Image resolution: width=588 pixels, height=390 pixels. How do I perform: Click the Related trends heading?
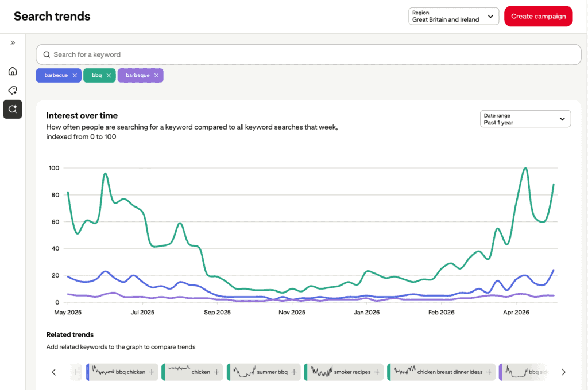(69, 334)
